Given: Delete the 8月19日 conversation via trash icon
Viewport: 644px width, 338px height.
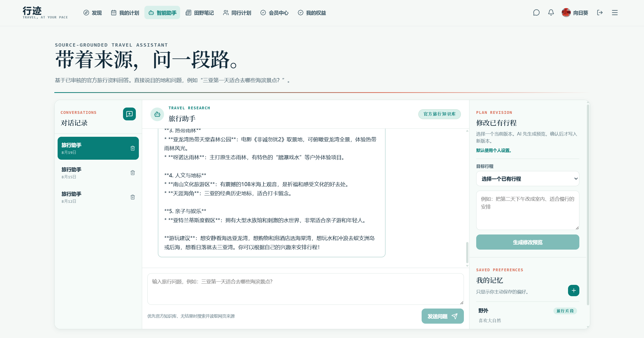Looking at the screenshot, I should pyautogui.click(x=133, y=148).
